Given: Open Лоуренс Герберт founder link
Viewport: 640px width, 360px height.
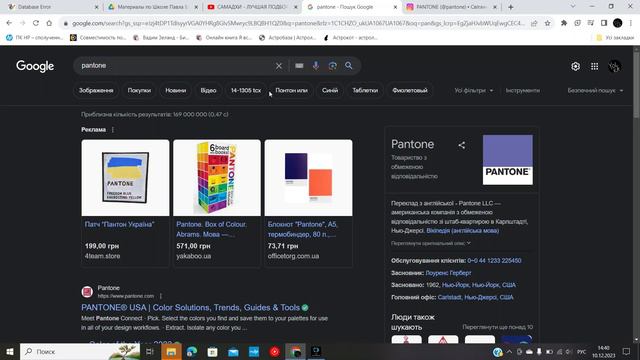Looking at the screenshot, I should [x=448, y=273].
